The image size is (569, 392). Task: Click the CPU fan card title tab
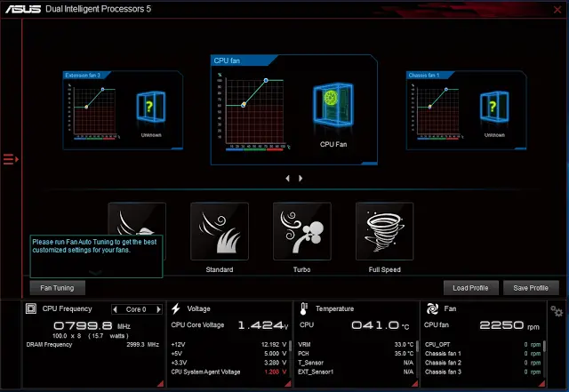click(x=243, y=60)
